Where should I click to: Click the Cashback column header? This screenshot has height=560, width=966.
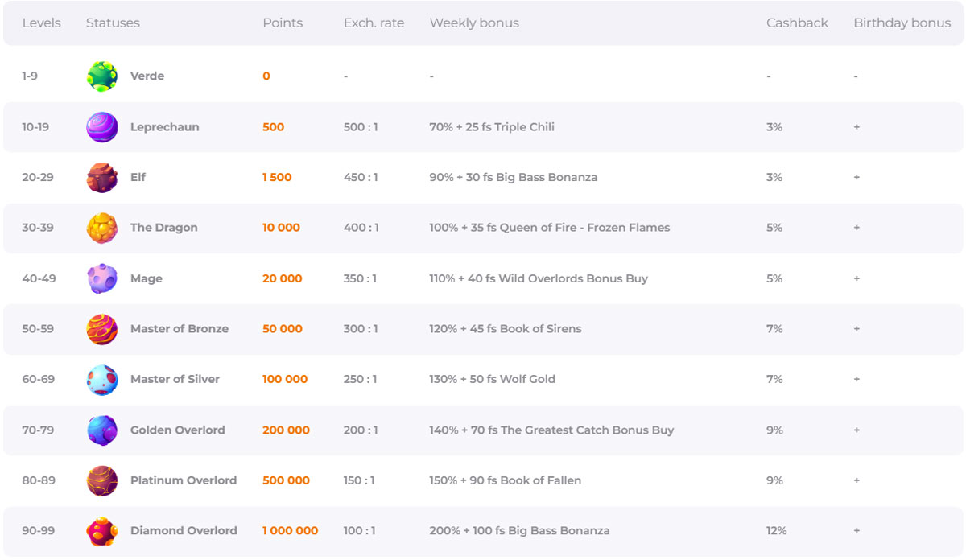tap(797, 23)
